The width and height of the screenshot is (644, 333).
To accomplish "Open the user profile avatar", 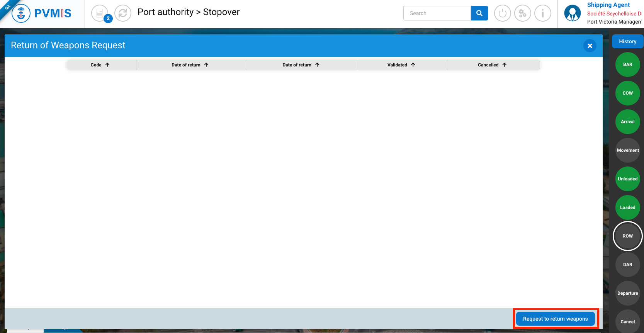I will [572, 14].
